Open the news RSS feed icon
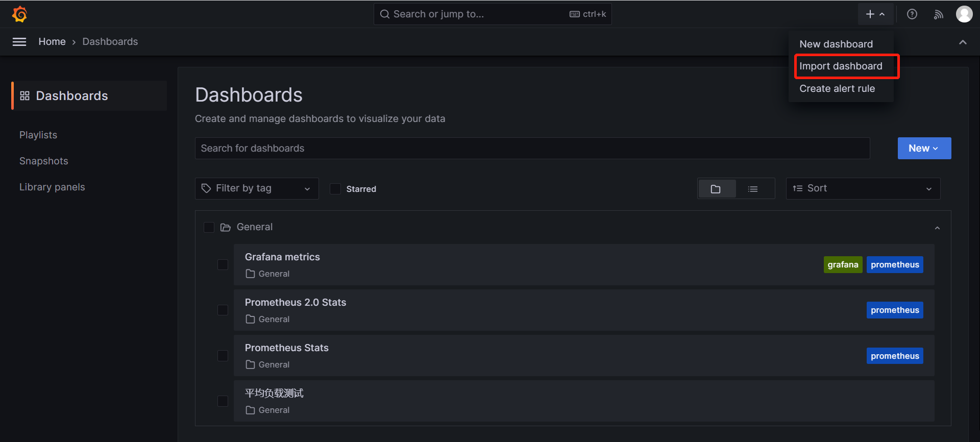 [938, 14]
